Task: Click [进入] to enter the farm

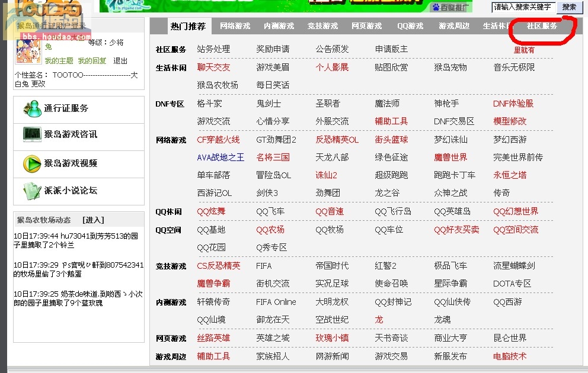Action: 93,220
